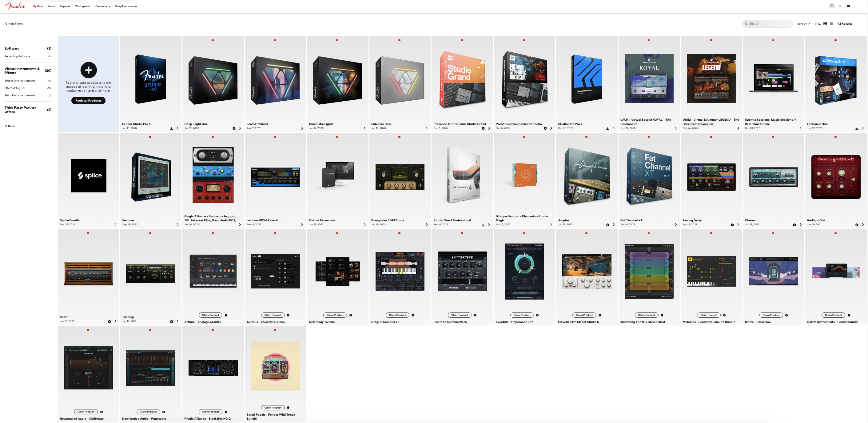This screenshot has width=868, height=423.
Task: Switch to grid view layout
Action: (825, 24)
